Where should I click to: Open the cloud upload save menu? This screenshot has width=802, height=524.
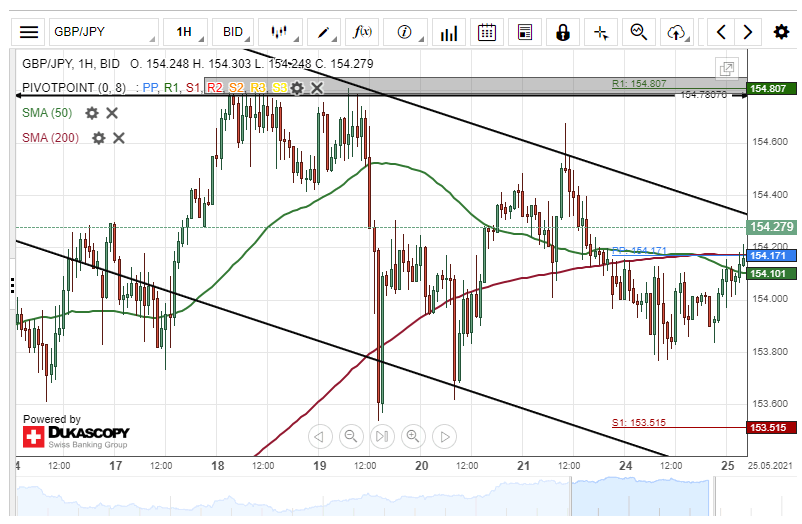click(x=677, y=32)
